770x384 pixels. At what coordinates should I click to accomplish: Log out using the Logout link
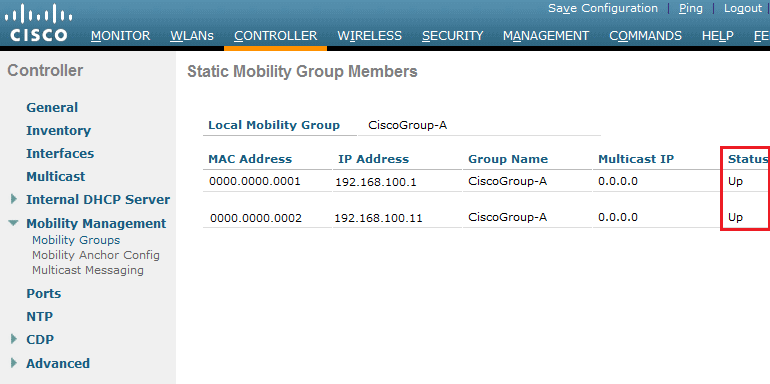(742, 8)
